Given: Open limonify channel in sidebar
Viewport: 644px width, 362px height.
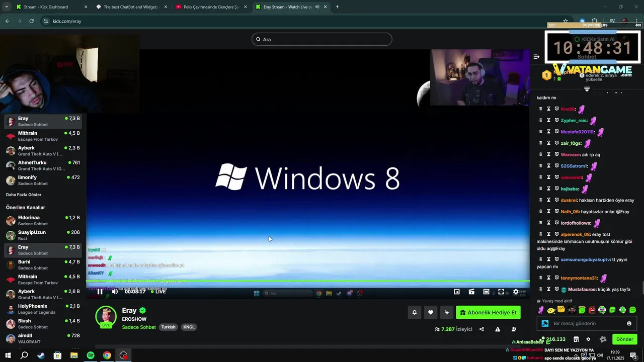Looking at the screenshot, I should click(x=43, y=180).
